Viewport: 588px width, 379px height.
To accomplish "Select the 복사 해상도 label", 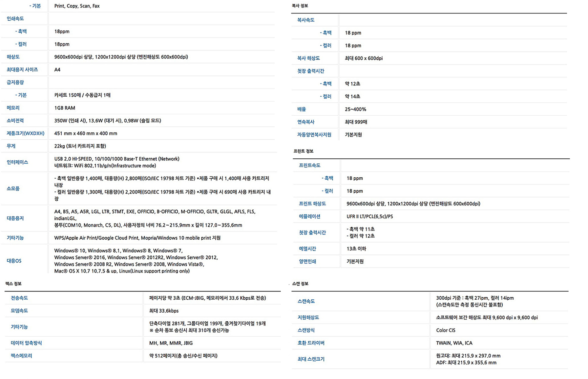I will pyautogui.click(x=308, y=58).
